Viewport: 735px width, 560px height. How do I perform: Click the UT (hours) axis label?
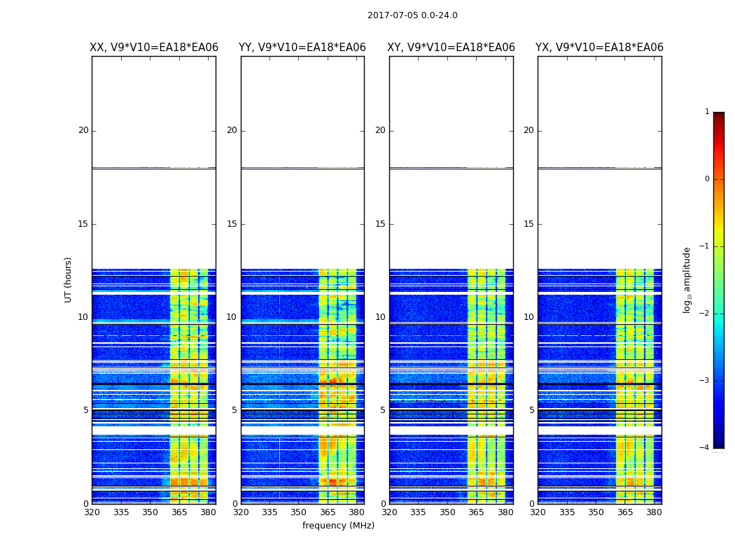[68, 280]
